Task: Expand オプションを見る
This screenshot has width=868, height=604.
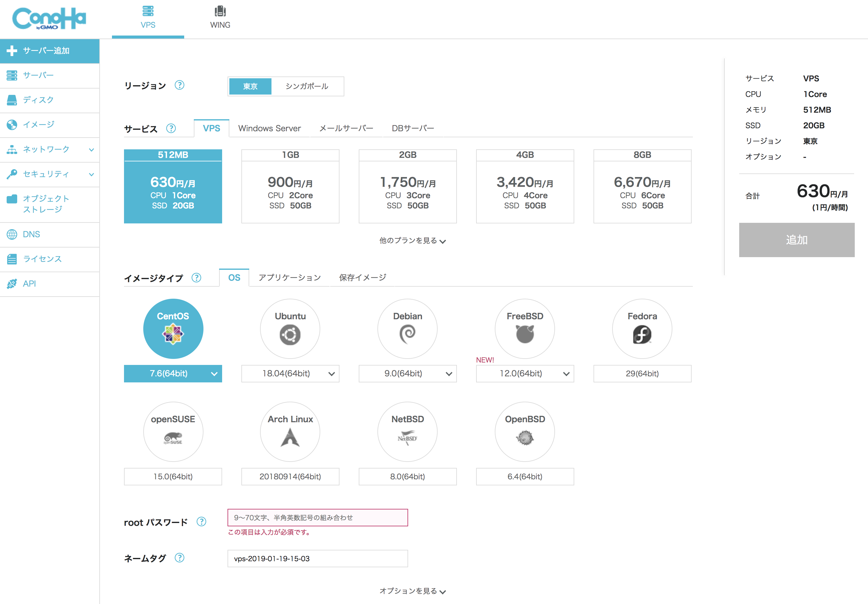Action: click(412, 591)
